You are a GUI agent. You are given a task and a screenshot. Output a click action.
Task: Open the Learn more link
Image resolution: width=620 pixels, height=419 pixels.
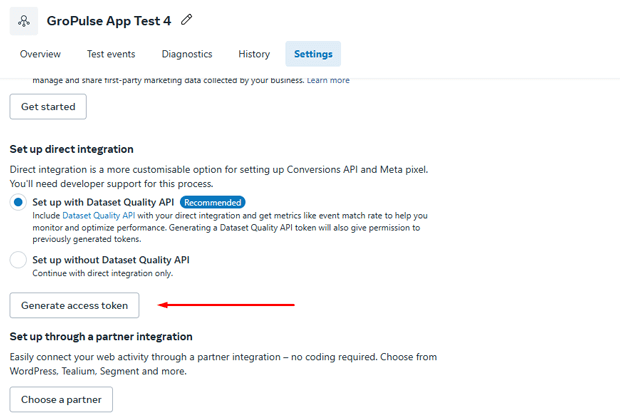tap(328, 80)
